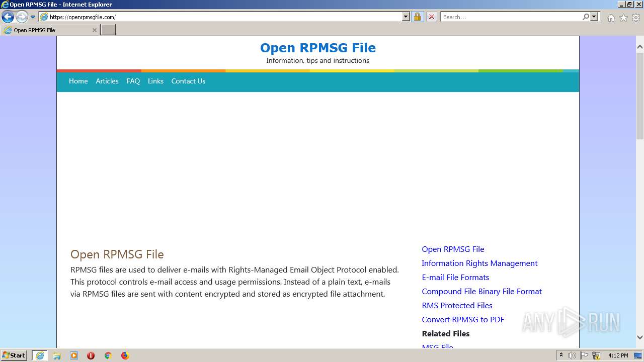Click the security lock icon
This screenshot has width=644, height=362.
coord(417,17)
